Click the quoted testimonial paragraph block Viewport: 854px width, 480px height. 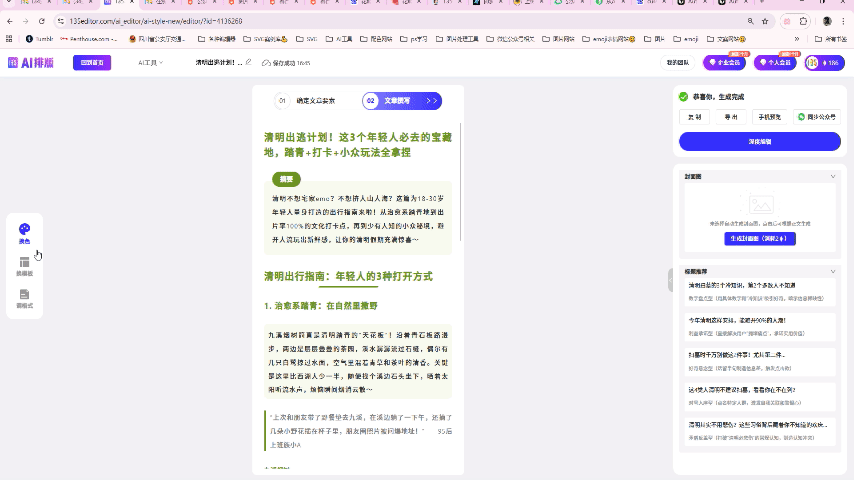[x=358, y=431]
